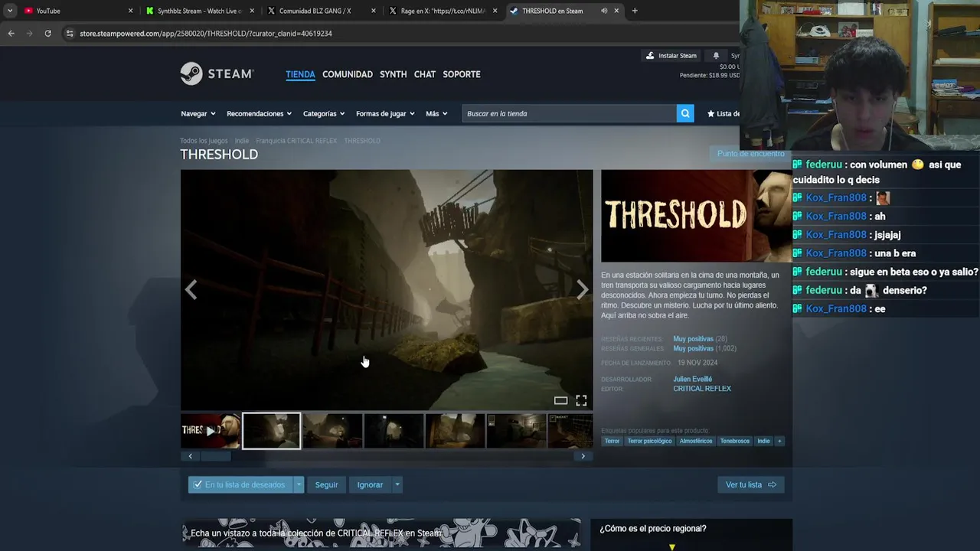Select the SOPORTE menu
This screenshot has height=551, width=980.
[x=462, y=74]
